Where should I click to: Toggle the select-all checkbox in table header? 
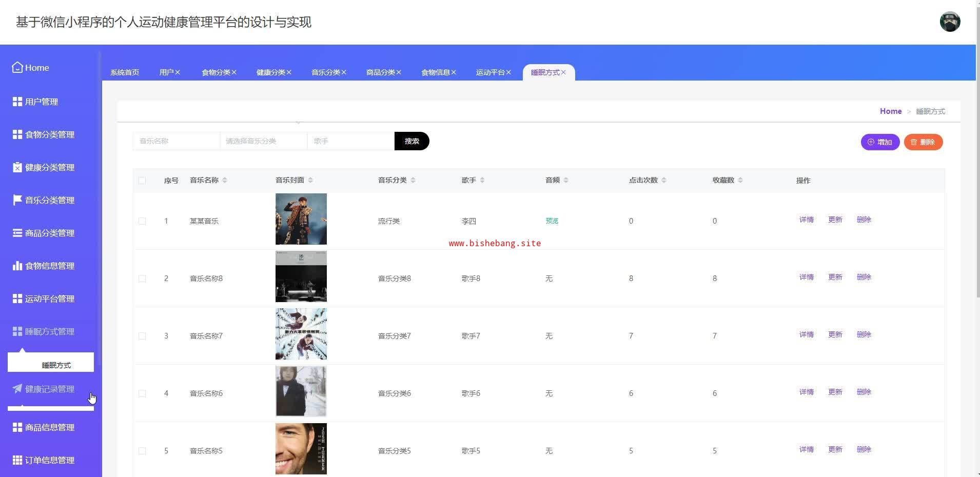coord(142,181)
